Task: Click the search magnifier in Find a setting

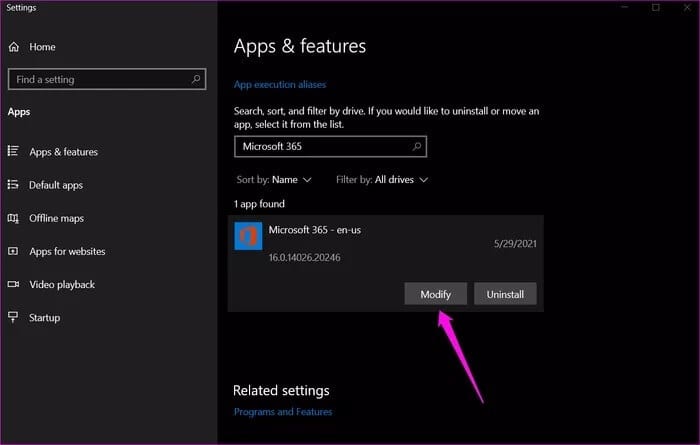Action: [196, 79]
